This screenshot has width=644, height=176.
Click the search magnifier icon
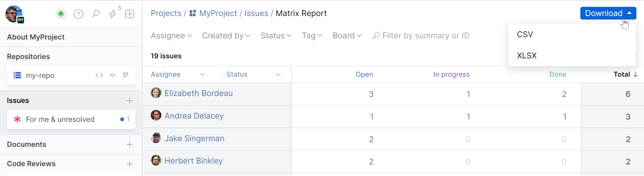[96, 14]
